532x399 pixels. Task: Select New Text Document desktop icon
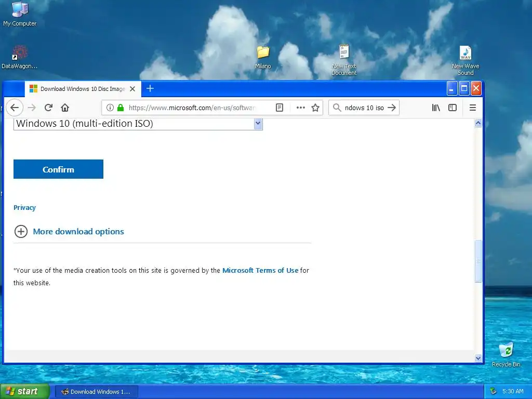344,60
